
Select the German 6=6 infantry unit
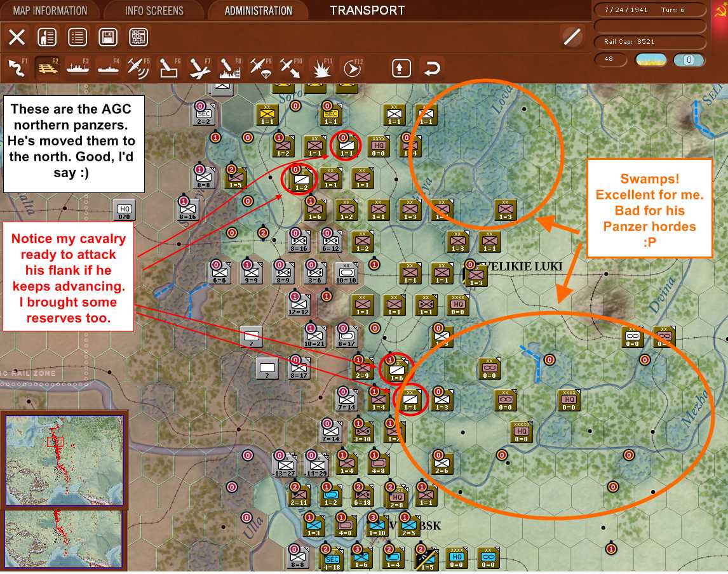click(x=220, y=274)
